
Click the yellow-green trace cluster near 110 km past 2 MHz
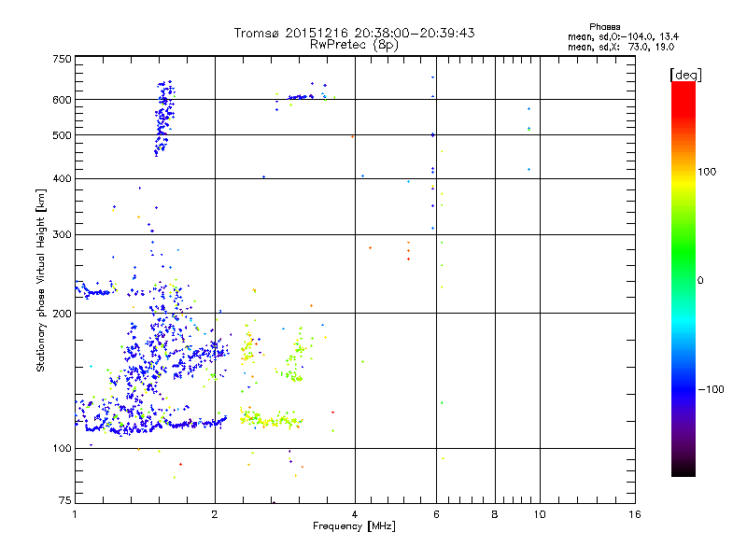[272, 419]
